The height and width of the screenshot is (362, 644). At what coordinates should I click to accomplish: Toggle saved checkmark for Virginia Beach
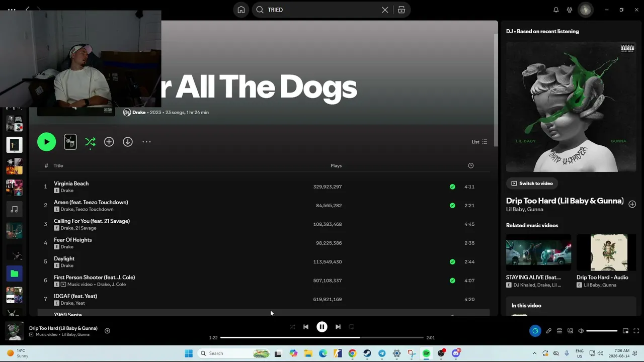point(452,187)
